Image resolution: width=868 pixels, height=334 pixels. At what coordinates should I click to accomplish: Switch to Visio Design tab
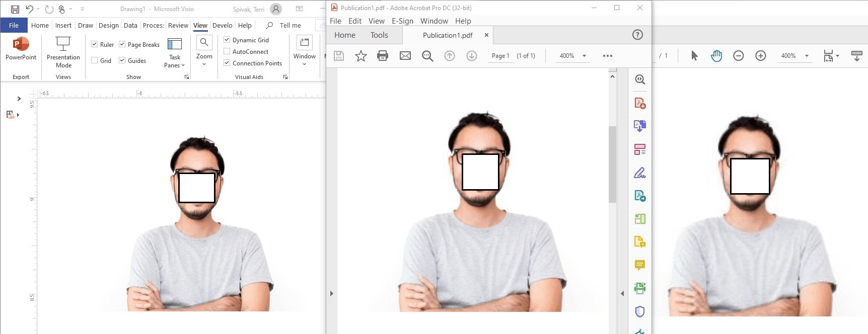coord(109,25)
